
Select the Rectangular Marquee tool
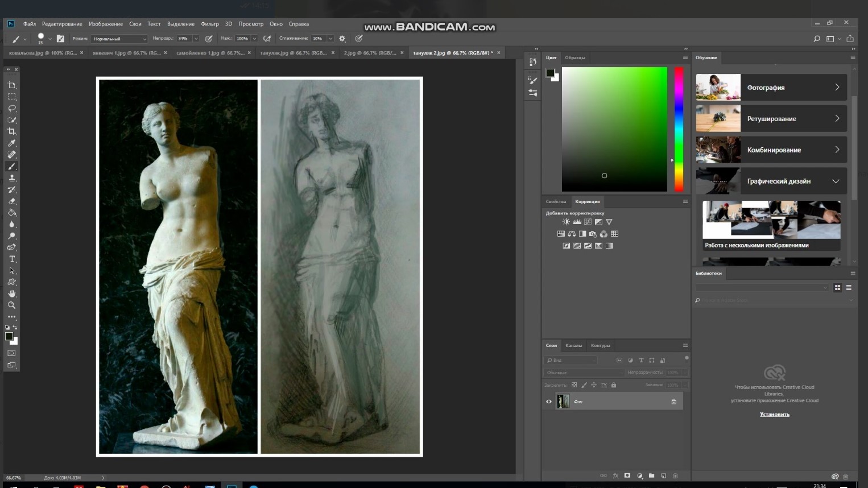tap(11, 97)
